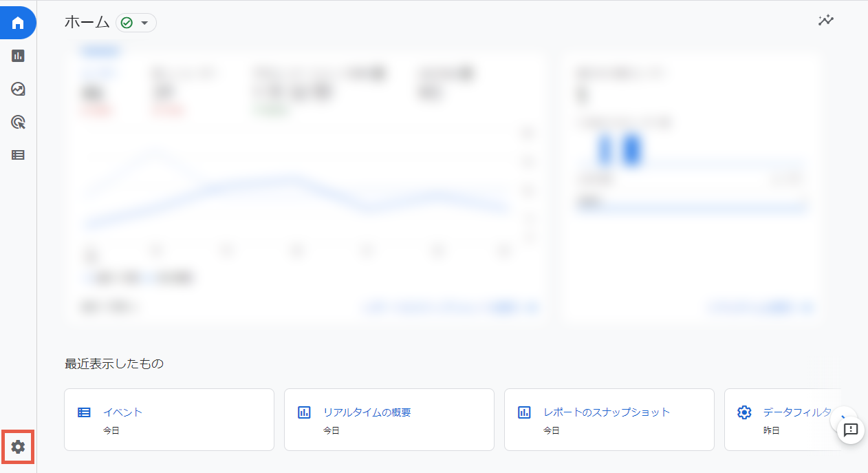Show more recent items with the carousel arrow
This screenshot has height=473, width=868.
pos(842,417)
